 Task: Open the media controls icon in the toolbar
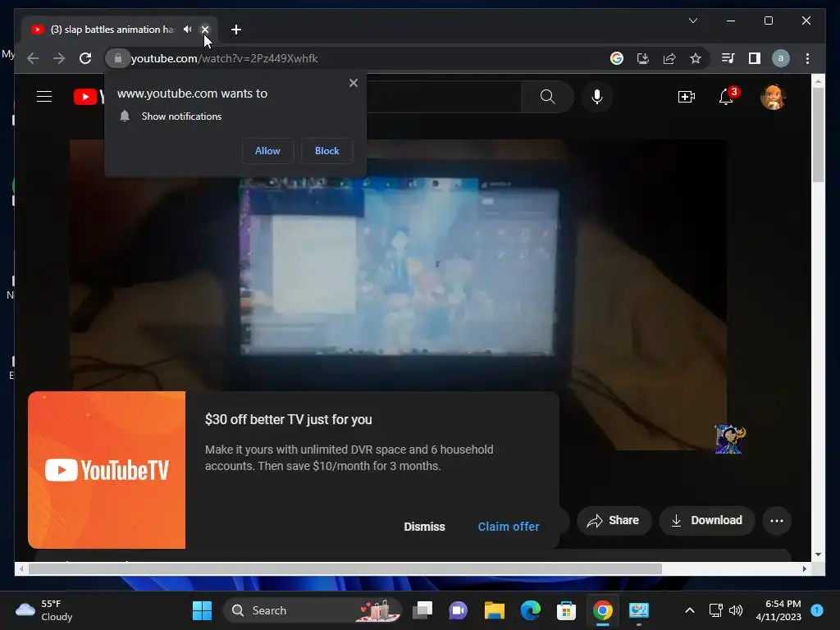click(728, 58)
